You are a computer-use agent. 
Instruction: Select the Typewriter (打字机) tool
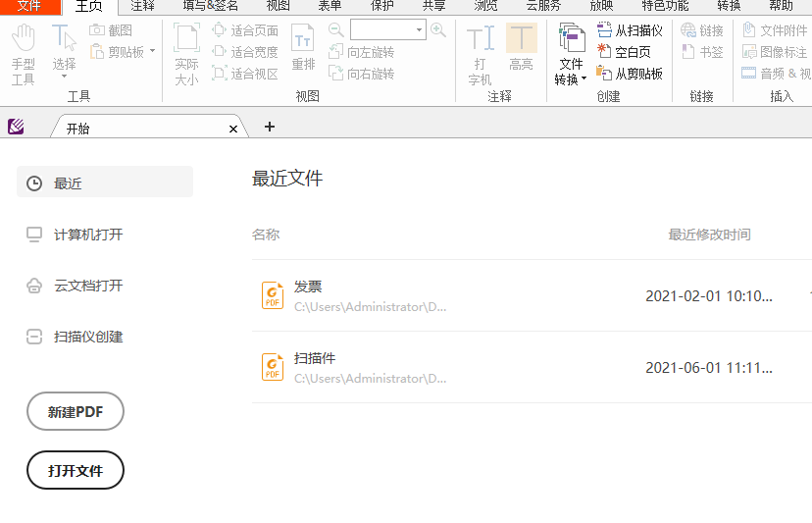(481, 54)
